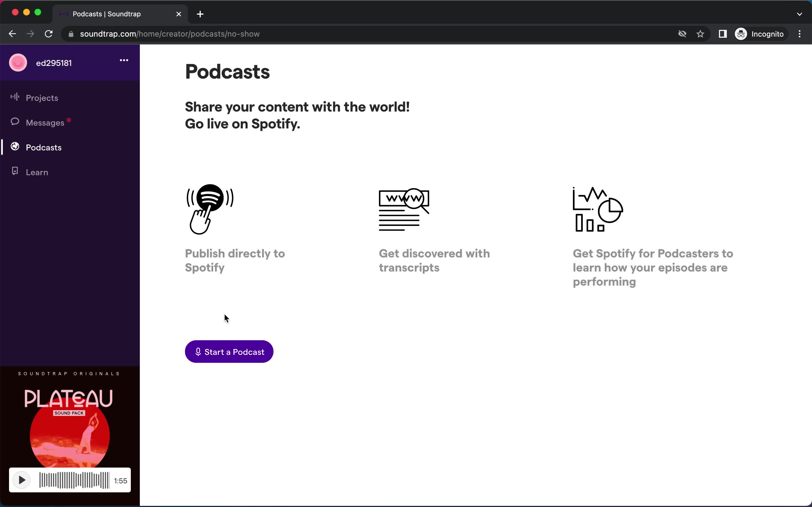Click the Incognito profile icon in browser
This screenshot has height=507, width=812.
741,33
